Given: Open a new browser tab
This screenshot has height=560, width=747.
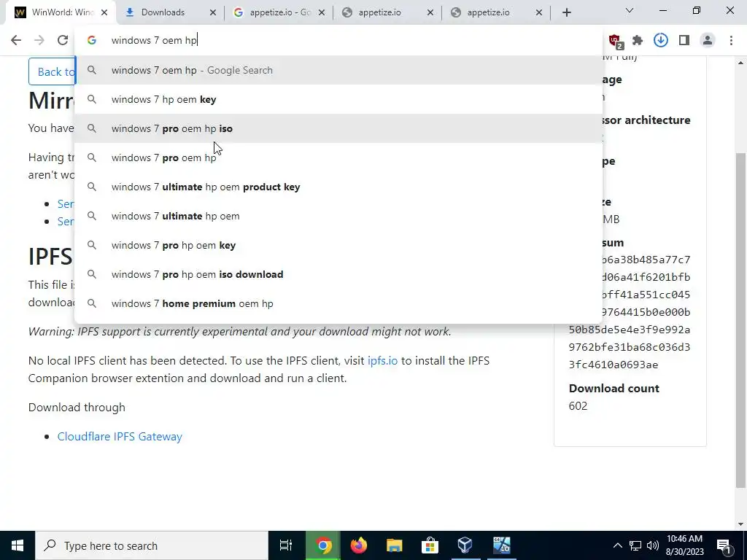Looking at the screenshot, I should pos(566,12).
